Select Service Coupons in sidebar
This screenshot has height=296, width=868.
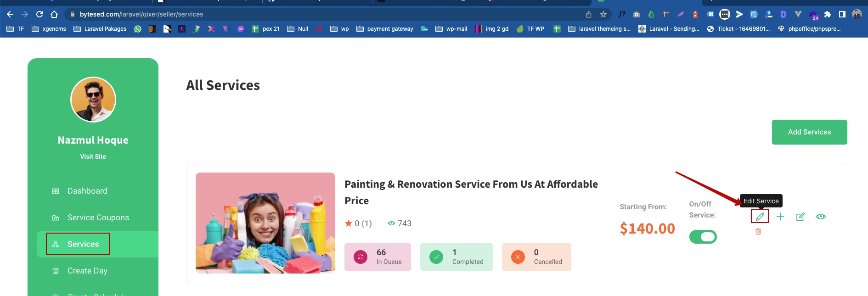[x=98, y=218]
